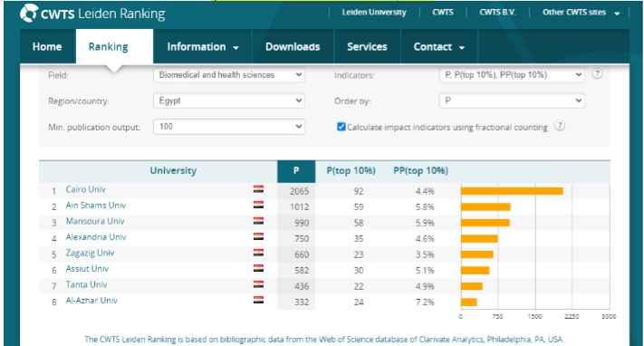This screenshot has width=644, height=346.
Task: Open the CWTS link in header
Action: pyautogui.click(x=443, y=13)
